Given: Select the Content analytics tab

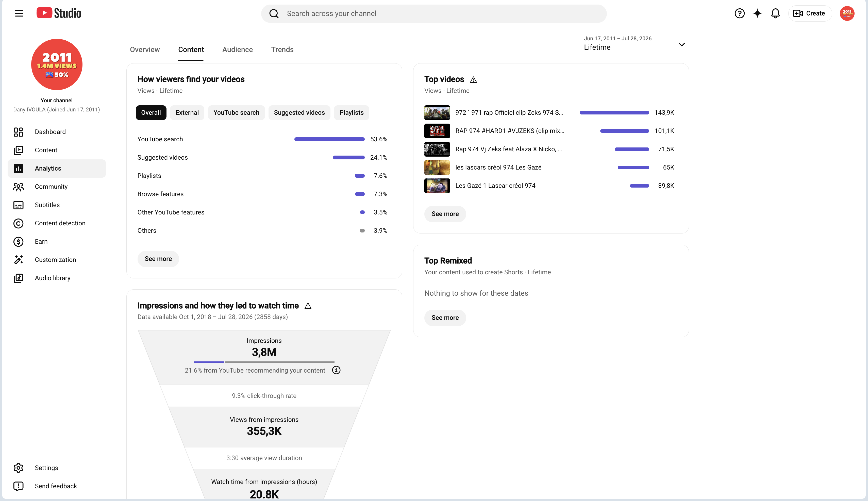Looking at the screenshot, I should coord(191,49).
